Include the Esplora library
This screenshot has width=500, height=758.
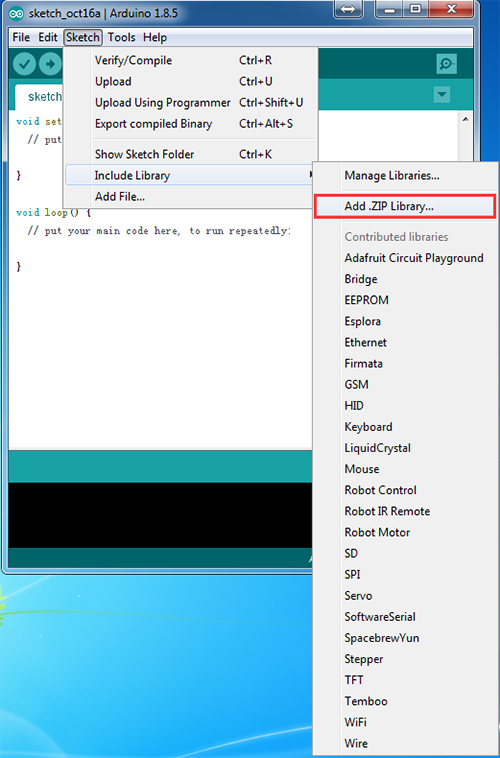coord(405,321)
